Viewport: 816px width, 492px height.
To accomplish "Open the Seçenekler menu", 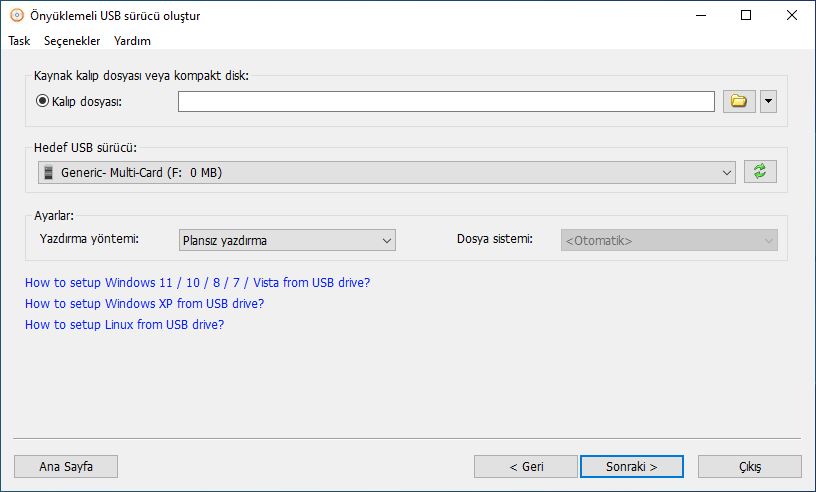I will [x=72, y=41].
